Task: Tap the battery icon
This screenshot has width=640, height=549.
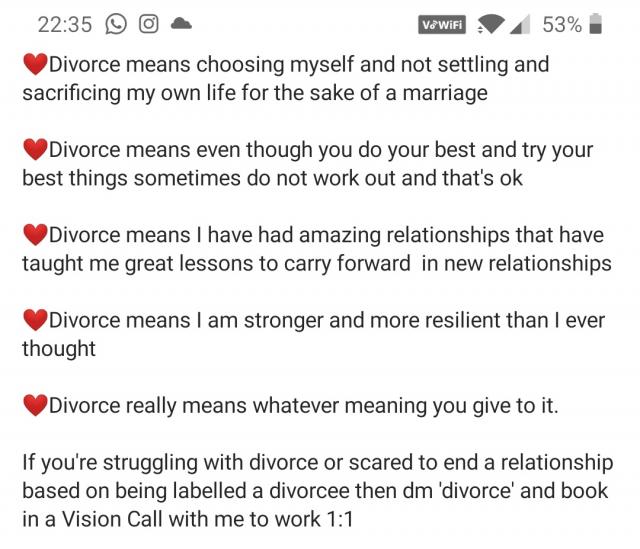Action: (x=596, y=24)
